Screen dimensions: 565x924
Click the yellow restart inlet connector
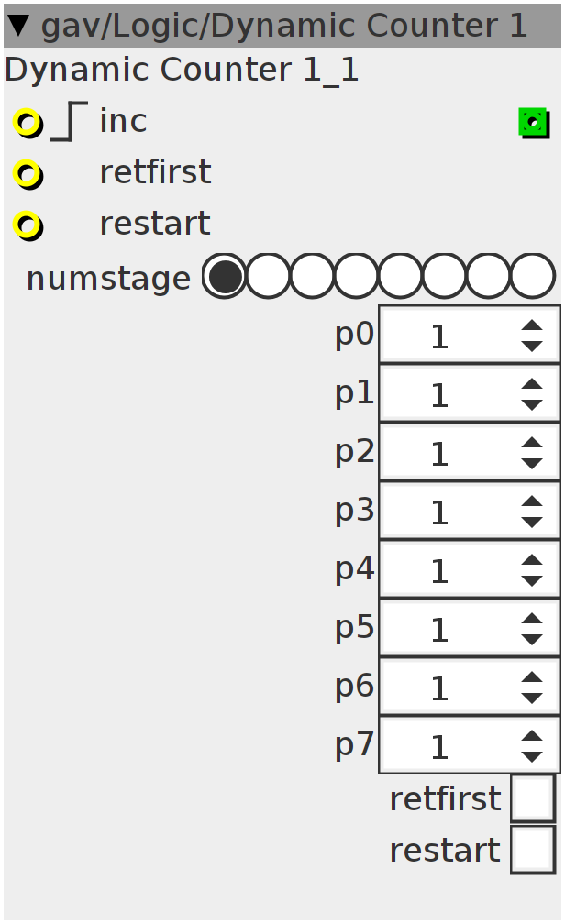point(28,225)
